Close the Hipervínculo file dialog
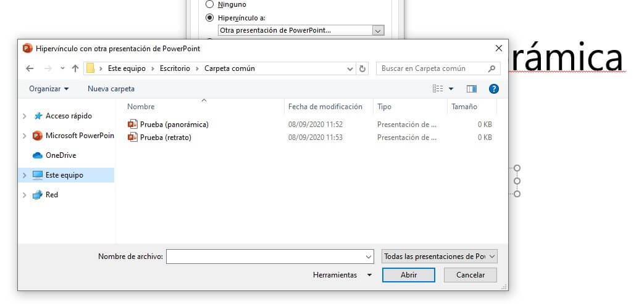644x304 pixels. pos(499,49)
